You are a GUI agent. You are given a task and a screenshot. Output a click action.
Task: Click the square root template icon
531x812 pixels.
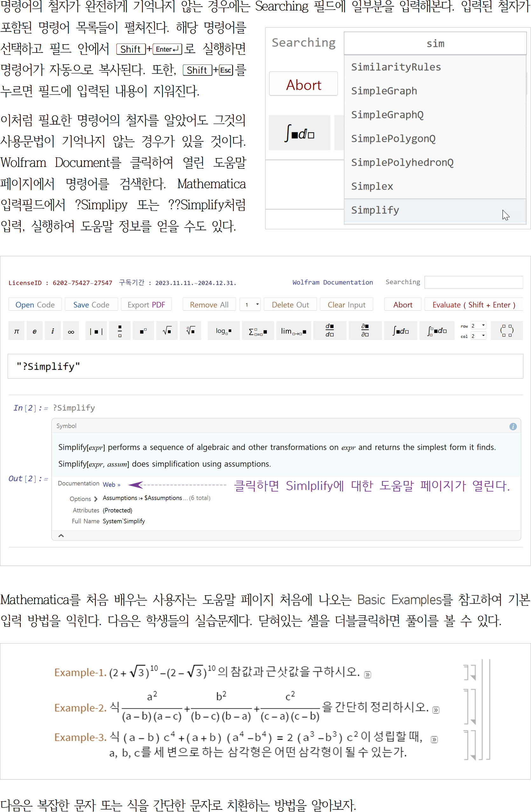click(167, 330)
